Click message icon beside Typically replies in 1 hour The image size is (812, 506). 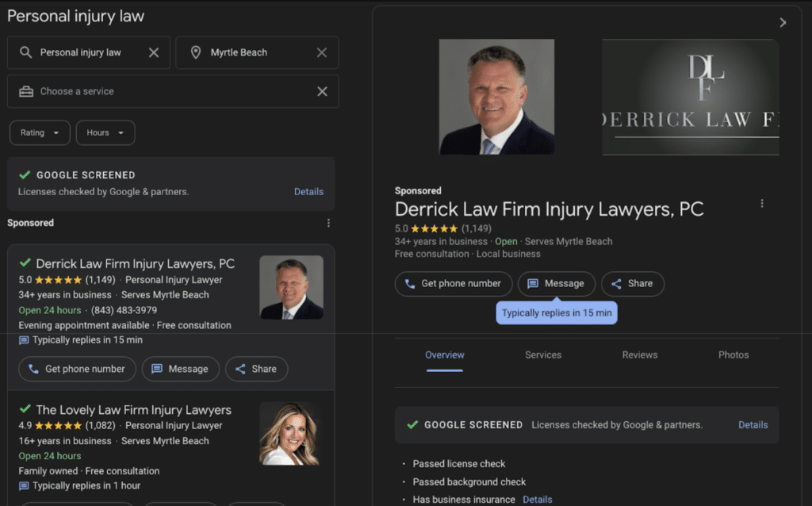(x=24, y=486)
